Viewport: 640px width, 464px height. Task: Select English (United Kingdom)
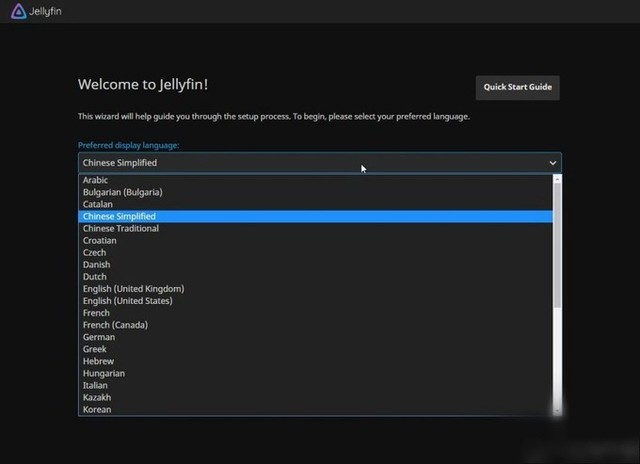(x=315, y=289)
